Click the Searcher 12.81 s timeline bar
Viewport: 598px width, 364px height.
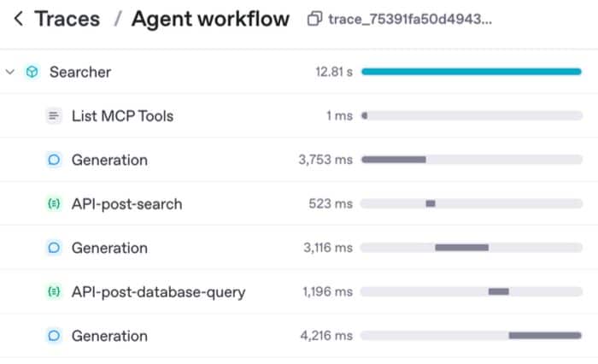tap(472, 72)
